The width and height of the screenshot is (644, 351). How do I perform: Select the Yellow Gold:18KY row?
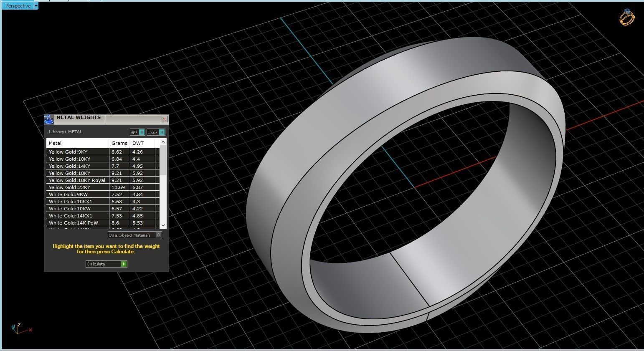(103, 173)
